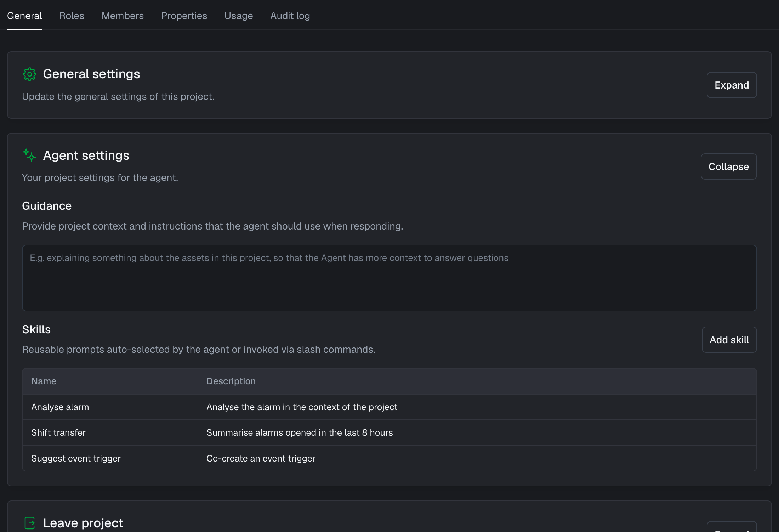Screen dimensions: 779x532
Task: Click 'Analyse the alarm in the context' description
Action: click(302, 407)
